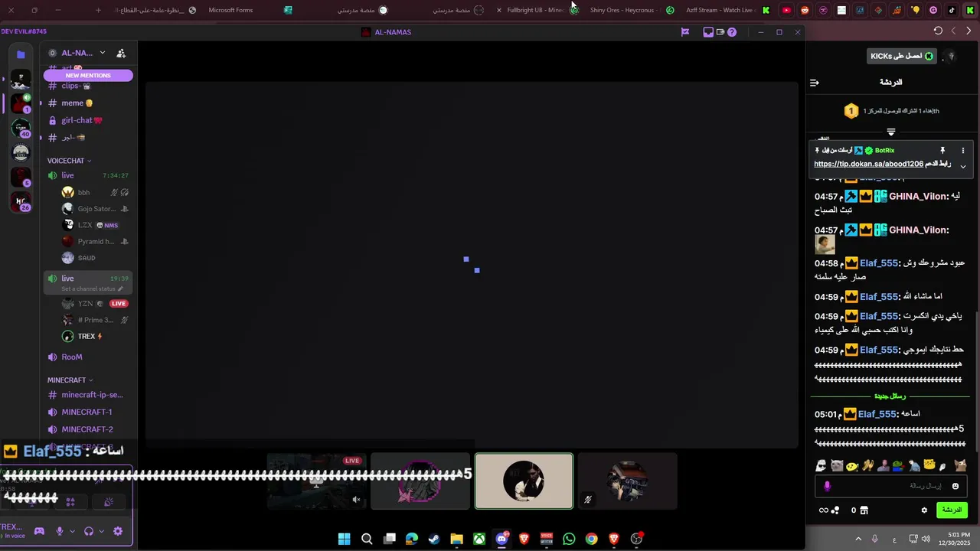Open Discord user settings gear
Screen dimensions: 980x551
point(118,531)
